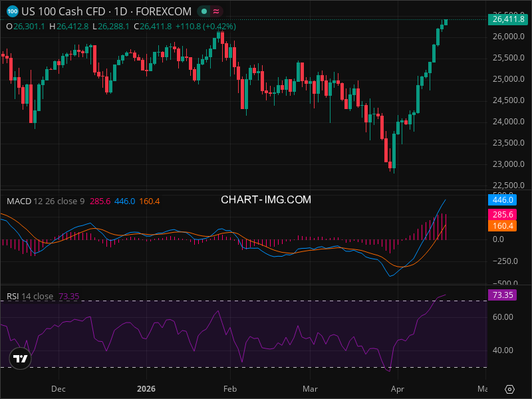This screenshot has height=399, width=532.
Task: Click the open price value 26,301.1
Action: pos(29,27)
